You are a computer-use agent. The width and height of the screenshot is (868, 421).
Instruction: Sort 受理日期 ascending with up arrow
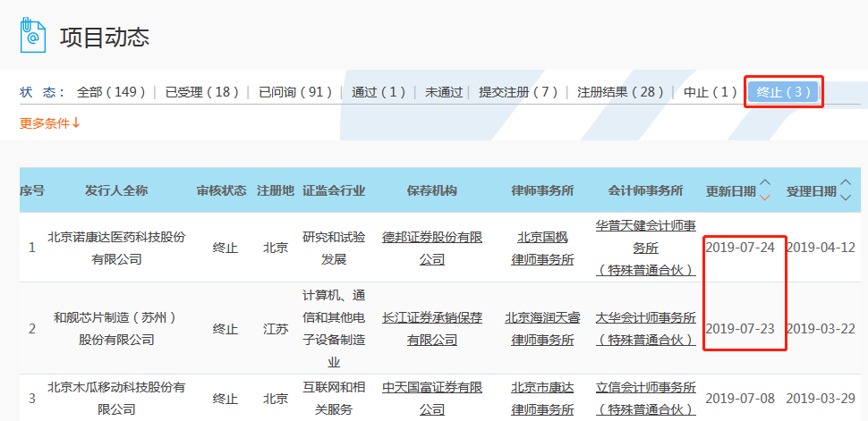coord(846,182)
